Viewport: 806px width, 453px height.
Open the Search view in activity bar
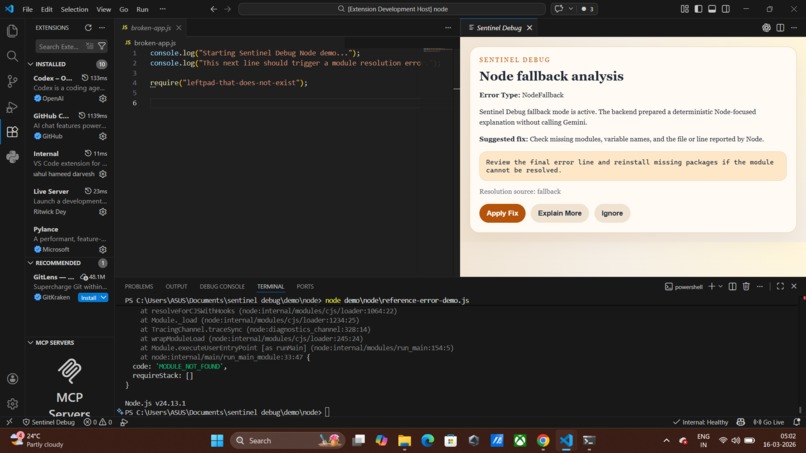[12, 56]
